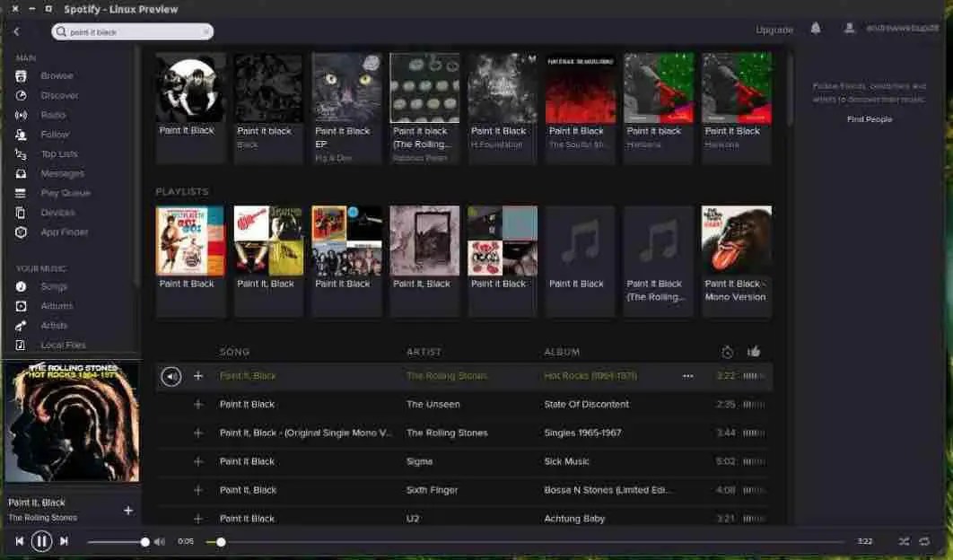The image size is (953, 560).
Task: Click the Artists icon under Your Music
Action: click(x=21, y=325)
